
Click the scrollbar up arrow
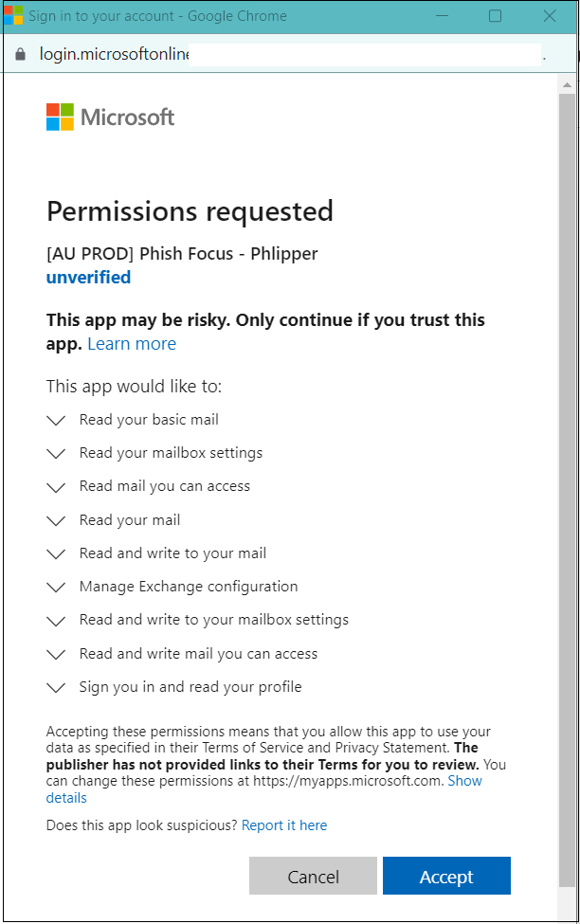pyautogui.click(x=567, y=85)
